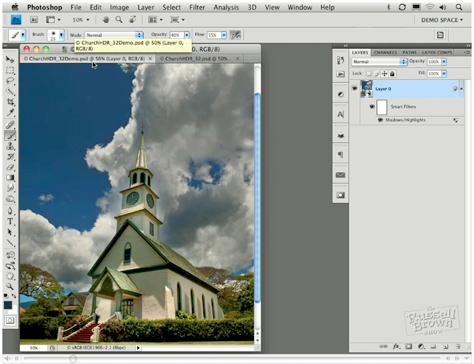Image resolution: width=474 pixels, height=364 pixels.
Task: Open DEMO SPACE workspace switcher
Action: [442, 20]
